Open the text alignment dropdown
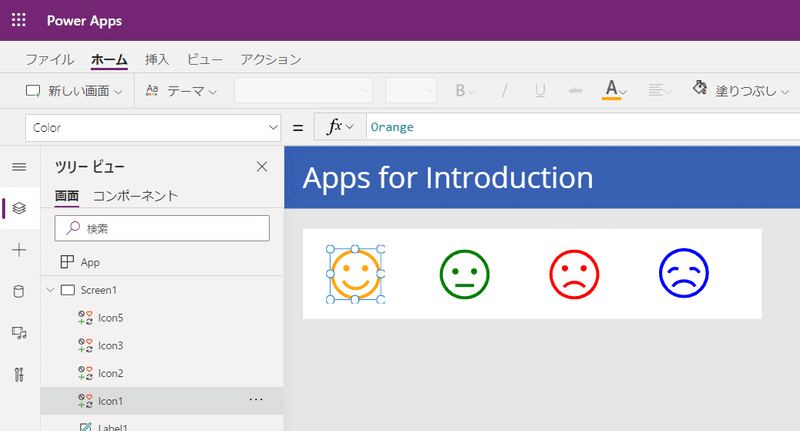This screenshot has width=800, height=431. pos(659,91)
